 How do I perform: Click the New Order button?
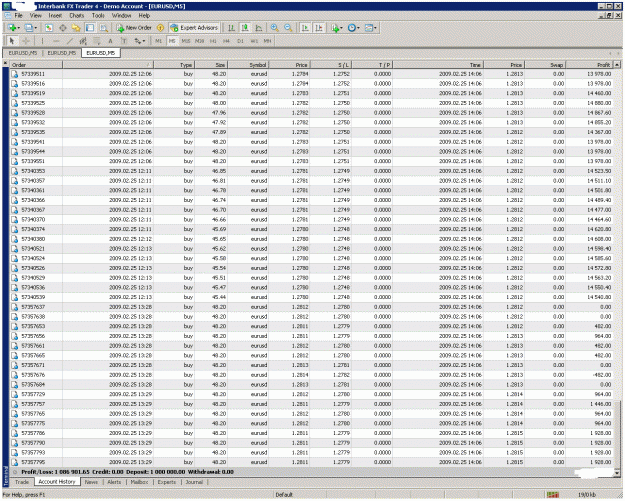tap(134, 28)
